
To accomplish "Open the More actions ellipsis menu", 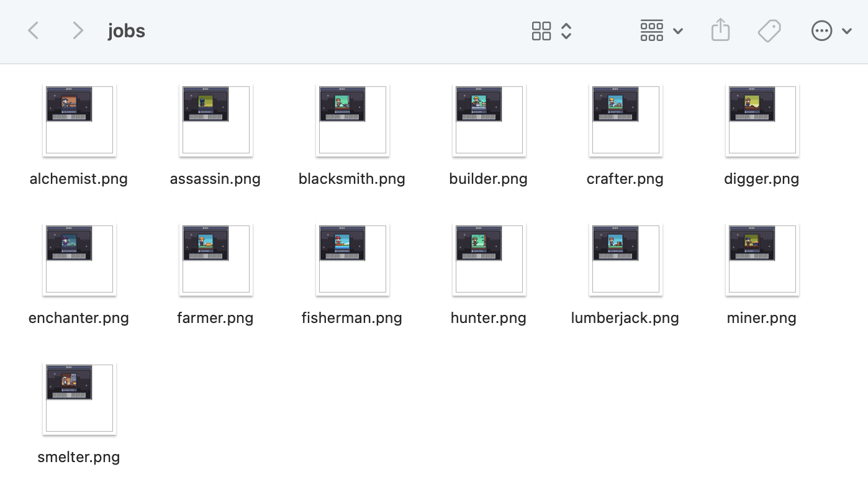I will 821,30.
